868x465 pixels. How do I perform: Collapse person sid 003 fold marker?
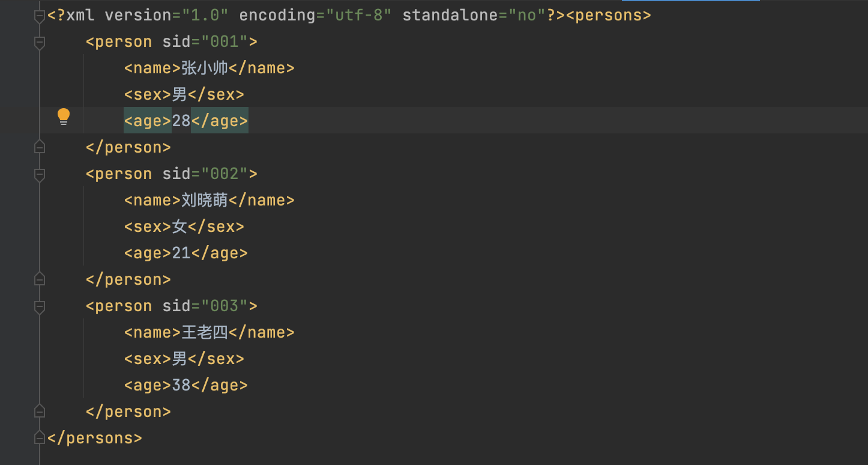(40, 307)
